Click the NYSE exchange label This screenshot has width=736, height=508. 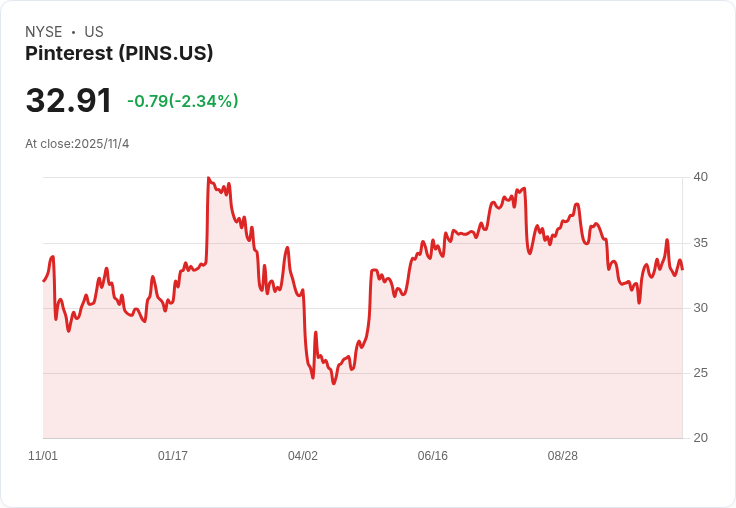click(x=42, y=32)
